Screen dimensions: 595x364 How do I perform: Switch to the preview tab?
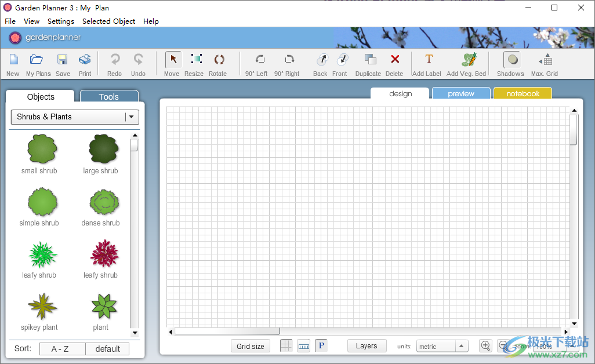click(461, 93)
